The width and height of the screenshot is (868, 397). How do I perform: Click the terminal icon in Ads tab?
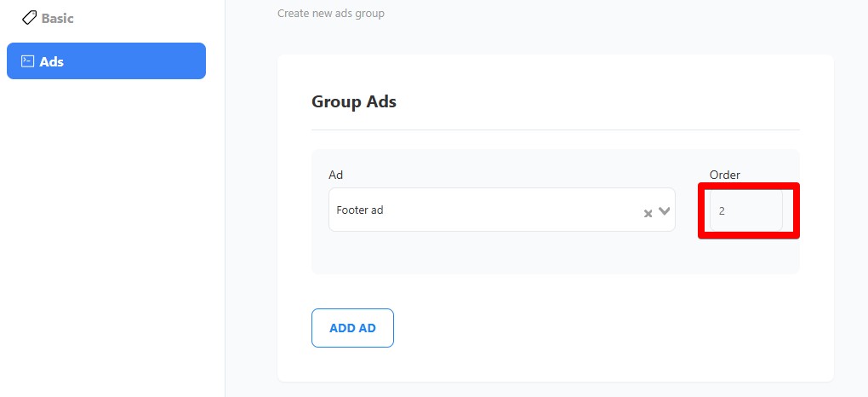pyautogui.click(x=27, y=61)
